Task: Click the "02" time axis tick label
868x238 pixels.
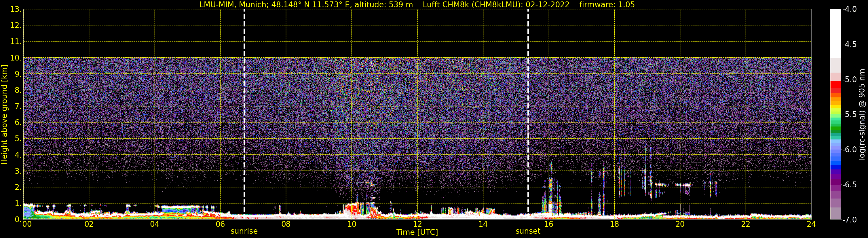Action: point(89,224)
